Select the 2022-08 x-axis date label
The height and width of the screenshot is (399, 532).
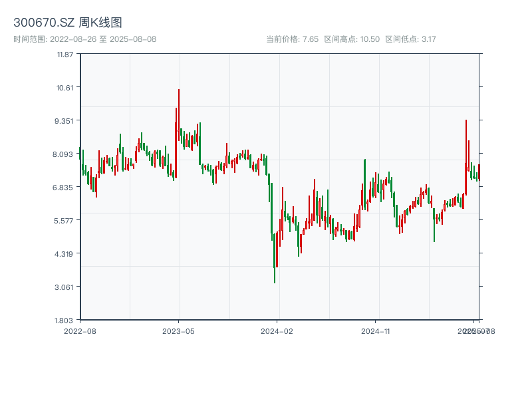(80, 331)
